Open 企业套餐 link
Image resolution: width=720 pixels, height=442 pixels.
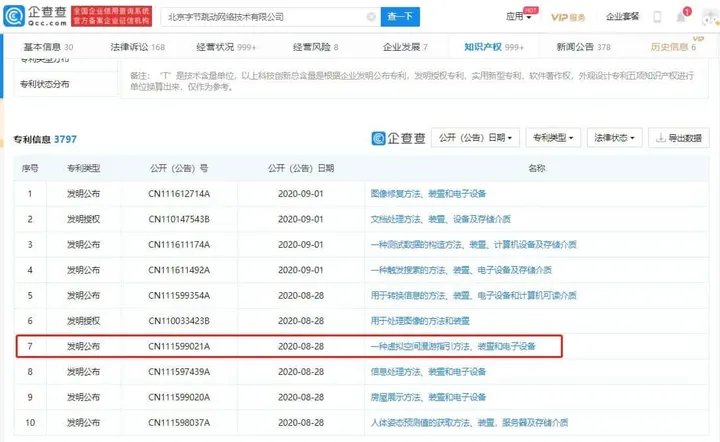click(622, 17)
